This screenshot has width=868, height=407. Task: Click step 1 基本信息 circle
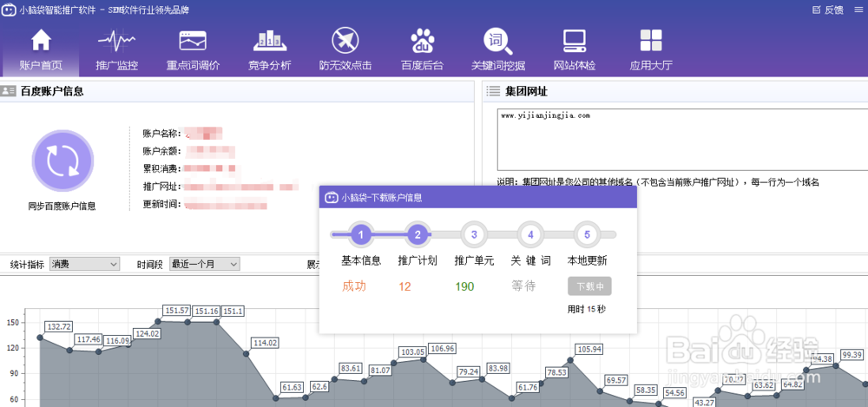tap(361, 235)
